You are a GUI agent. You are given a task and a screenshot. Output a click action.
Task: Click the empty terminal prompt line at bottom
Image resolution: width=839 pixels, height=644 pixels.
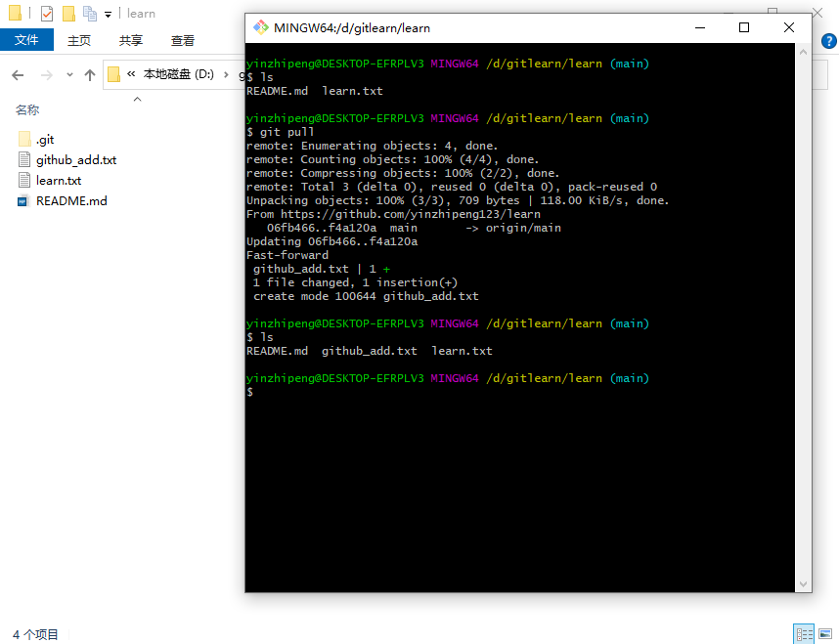point(250,392)
